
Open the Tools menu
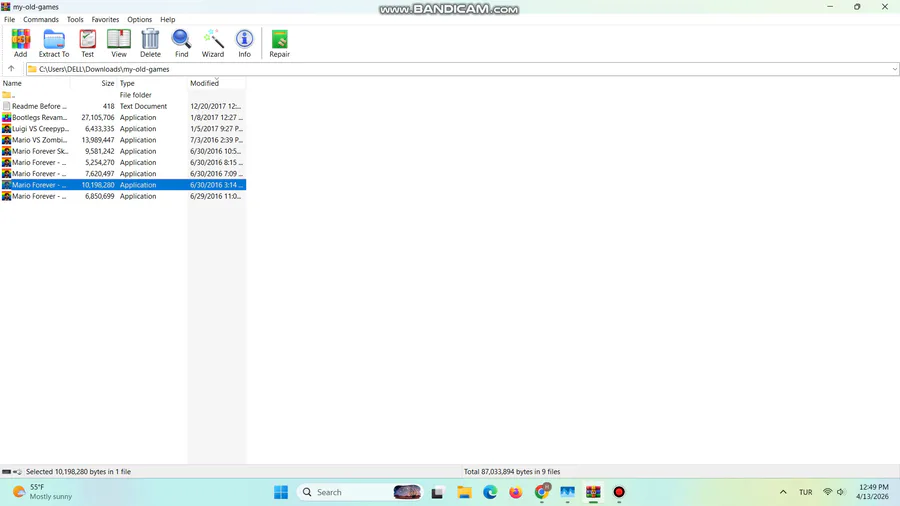pos(75,20)
